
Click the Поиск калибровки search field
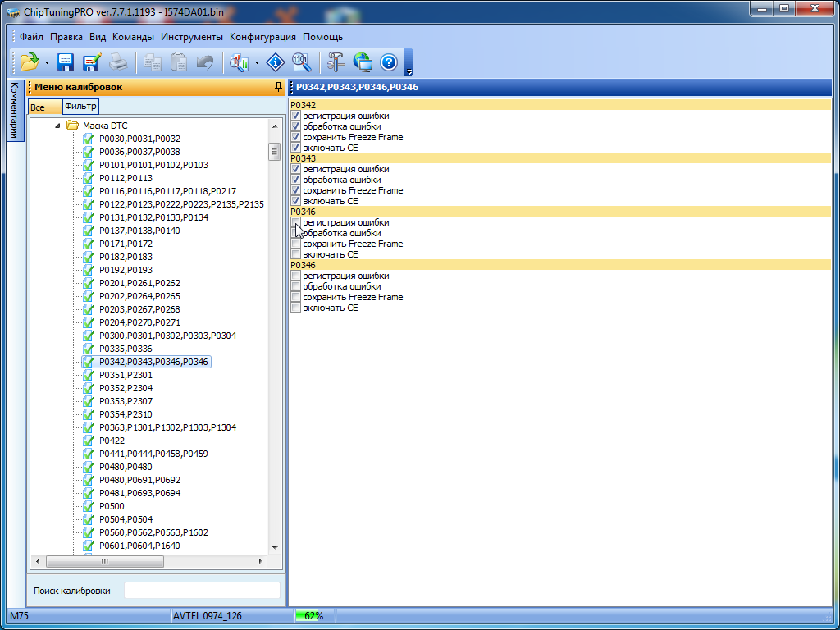(x=202, y=591)
